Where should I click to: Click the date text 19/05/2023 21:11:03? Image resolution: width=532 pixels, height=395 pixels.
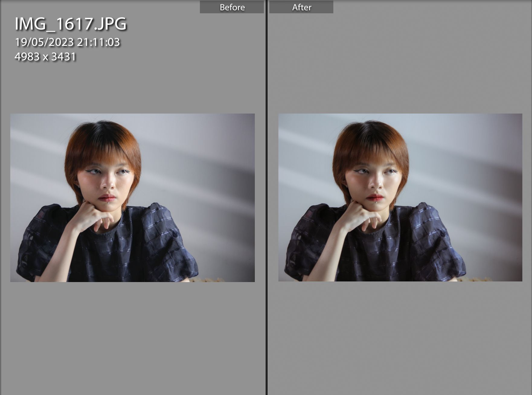tap(67, 42)
